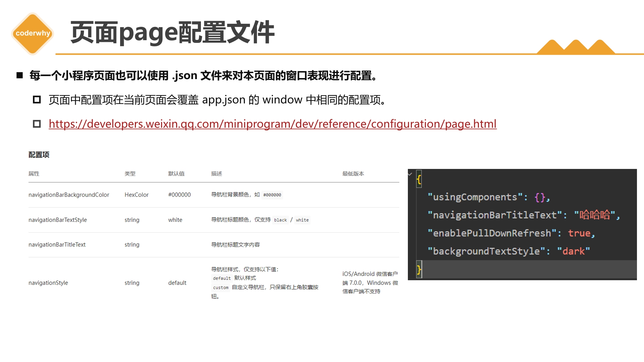Image resolution: width=644 pixels, height=362 pixels.
Task: Select the closing curly brace in code
Action: 419,269
